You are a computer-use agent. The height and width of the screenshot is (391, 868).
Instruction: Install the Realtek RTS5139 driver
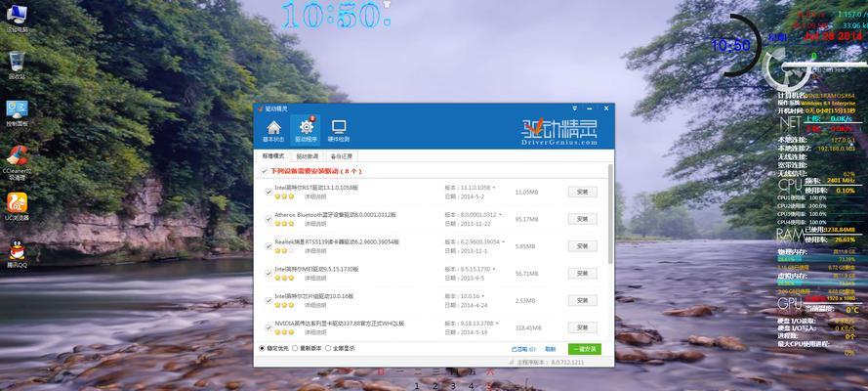(582, 246)
